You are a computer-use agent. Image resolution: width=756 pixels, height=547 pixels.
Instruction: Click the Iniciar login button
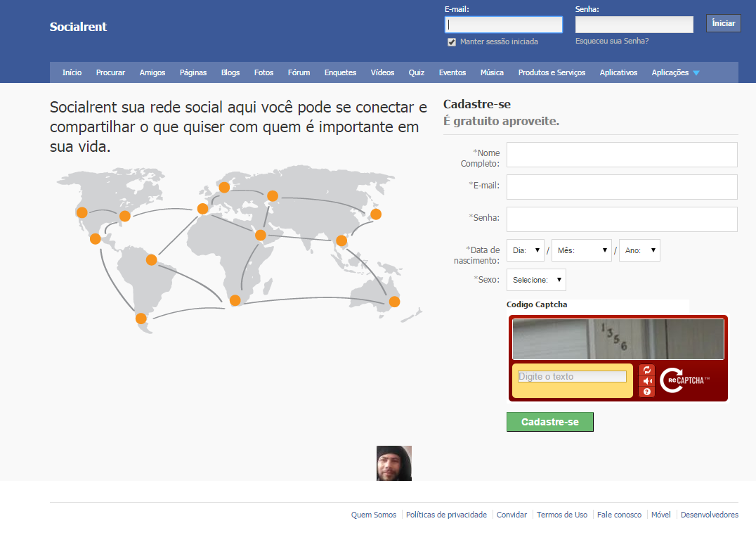(723, 23)
